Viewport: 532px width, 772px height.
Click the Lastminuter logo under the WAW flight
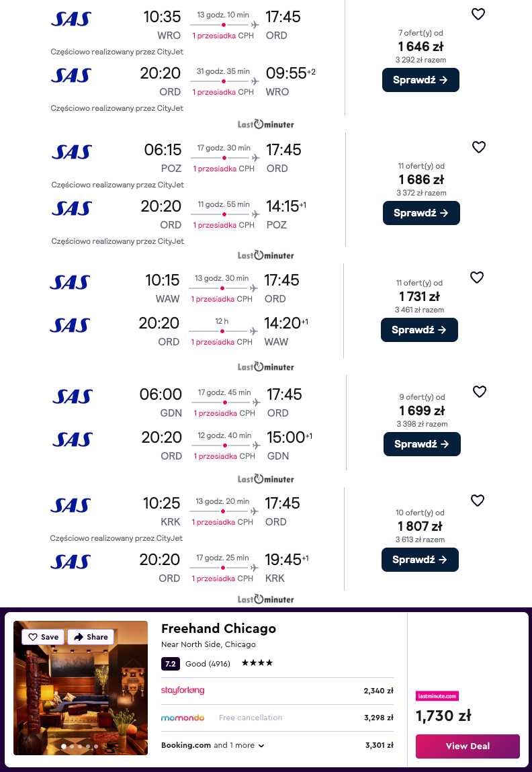click(266, 367)
